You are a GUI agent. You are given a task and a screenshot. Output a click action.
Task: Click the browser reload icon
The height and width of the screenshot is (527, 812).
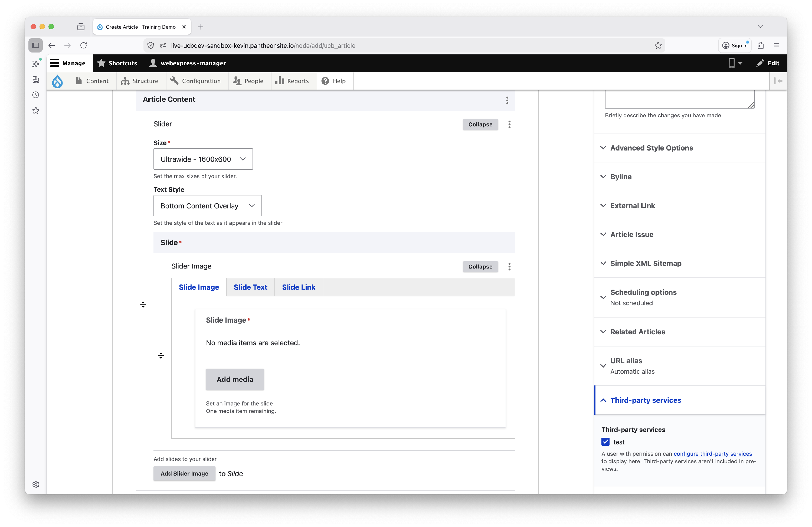[84, 45]
